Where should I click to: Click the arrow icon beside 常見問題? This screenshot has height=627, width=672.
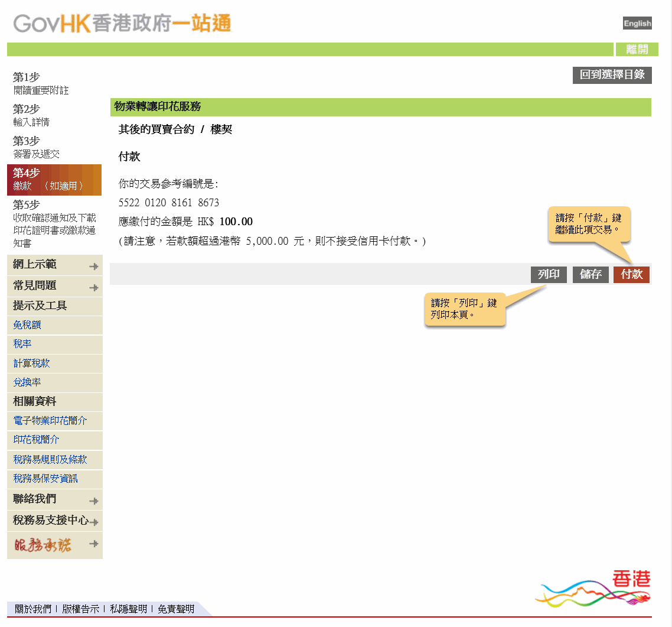(93, 286)
